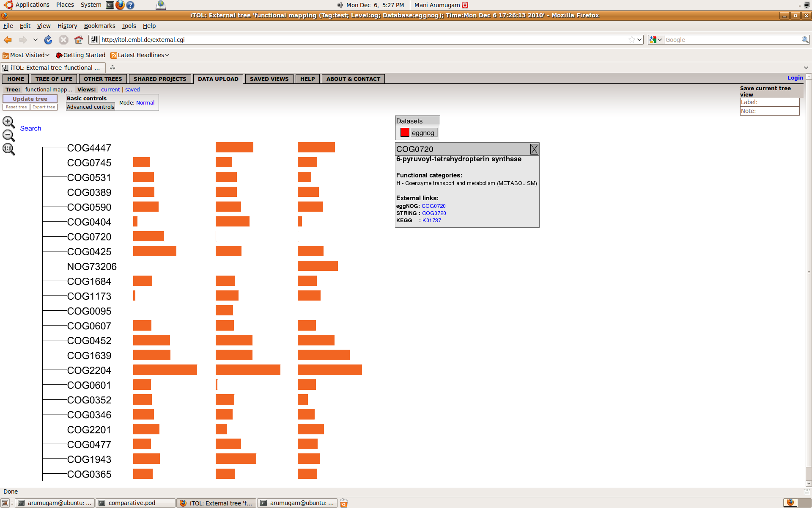Click the back navigation arrow
This screenshot has height=508, width=812.
8,40
